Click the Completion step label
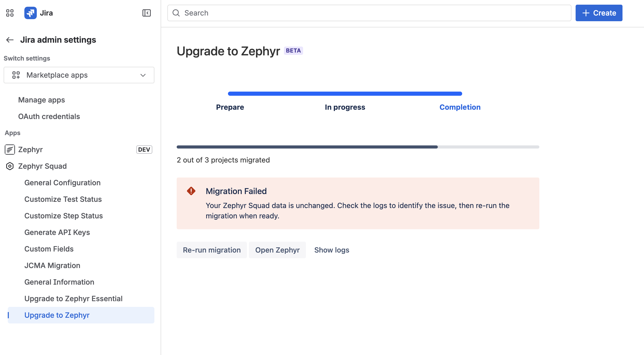644x355 pixels. pos(460,107)
